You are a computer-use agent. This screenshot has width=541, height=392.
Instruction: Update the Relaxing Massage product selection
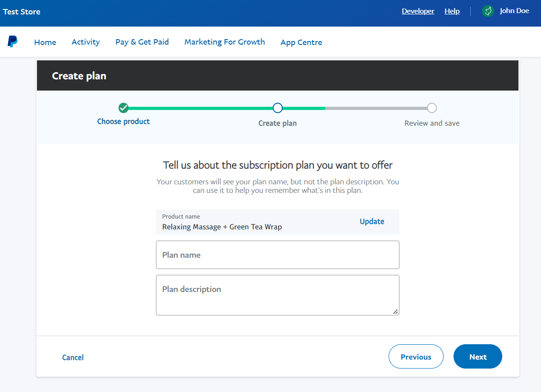372,221
